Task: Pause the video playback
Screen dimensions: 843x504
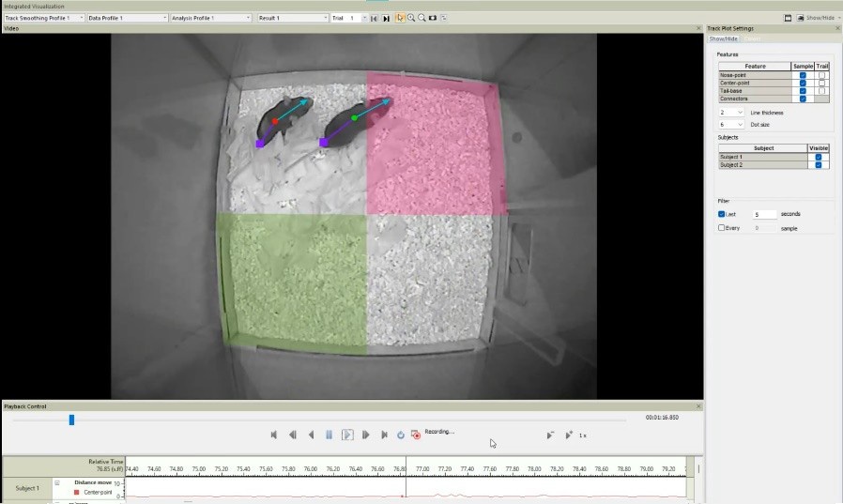Action: [329, 435]
